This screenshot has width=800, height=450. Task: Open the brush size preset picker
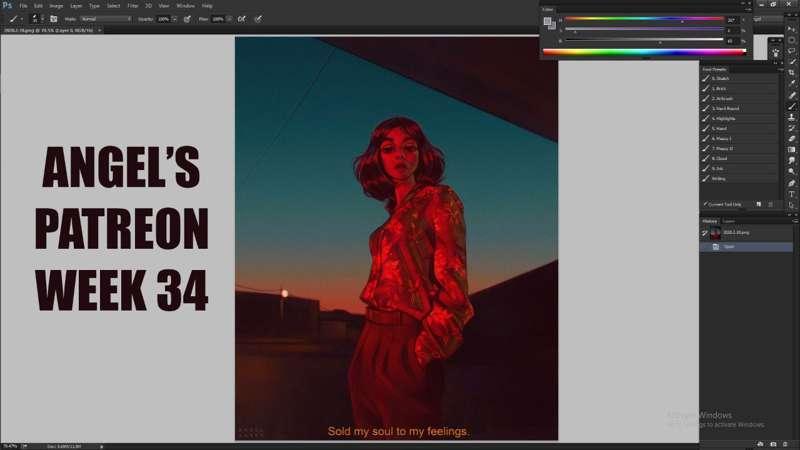(35, 19)
